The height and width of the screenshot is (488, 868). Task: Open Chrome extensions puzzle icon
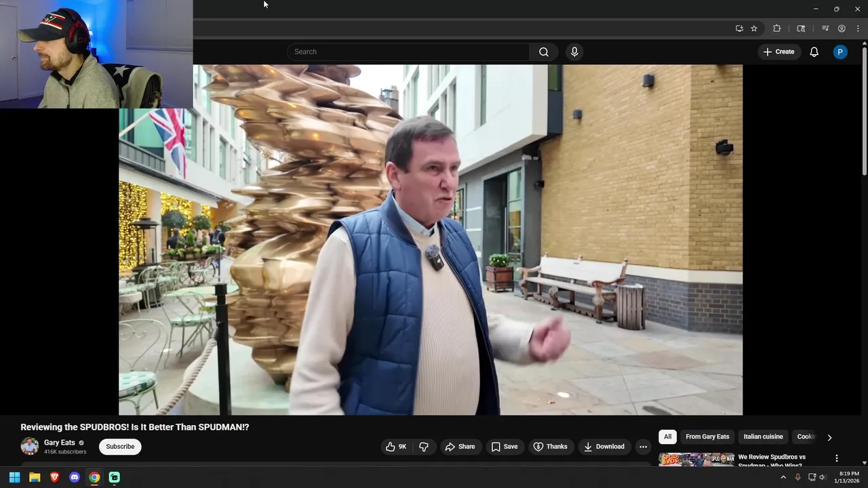[777, 28]
